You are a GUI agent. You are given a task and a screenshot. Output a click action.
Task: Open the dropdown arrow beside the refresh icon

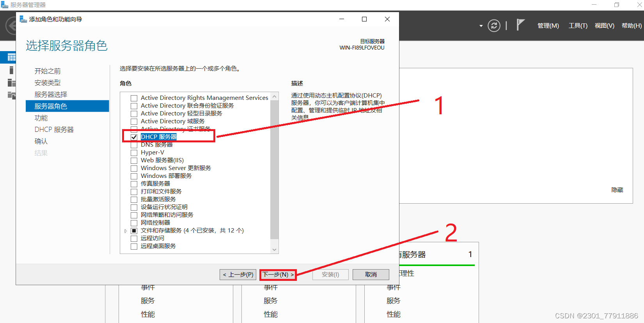tap(481, 26)
